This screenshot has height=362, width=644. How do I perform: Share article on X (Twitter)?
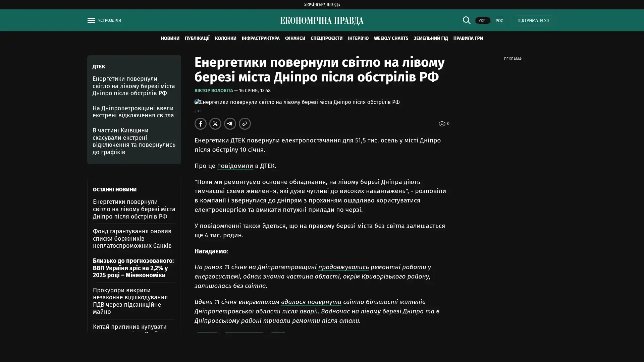pyautogui.click(x=215, y=124)
